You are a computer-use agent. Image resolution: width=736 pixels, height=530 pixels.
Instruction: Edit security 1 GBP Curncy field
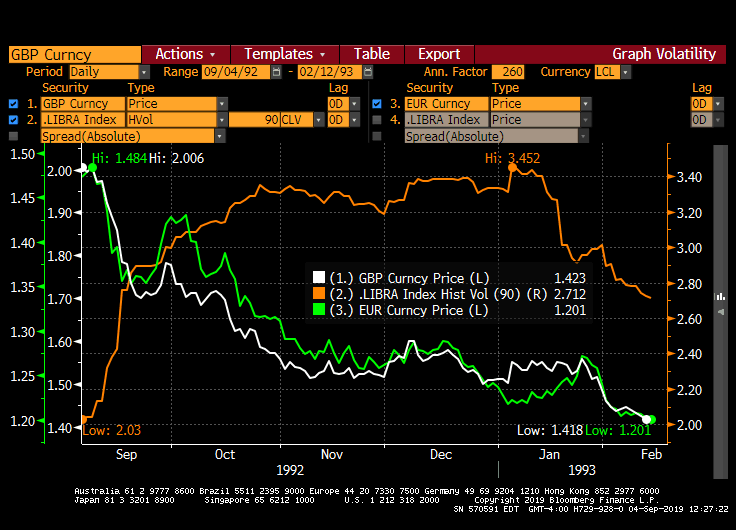point(83,104)
